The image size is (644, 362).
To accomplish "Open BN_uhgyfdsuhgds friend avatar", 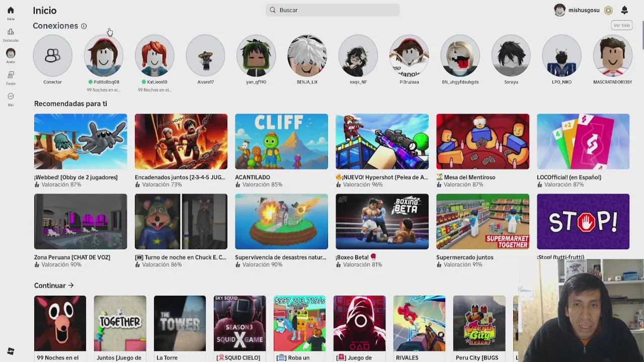I will (460, 55).
